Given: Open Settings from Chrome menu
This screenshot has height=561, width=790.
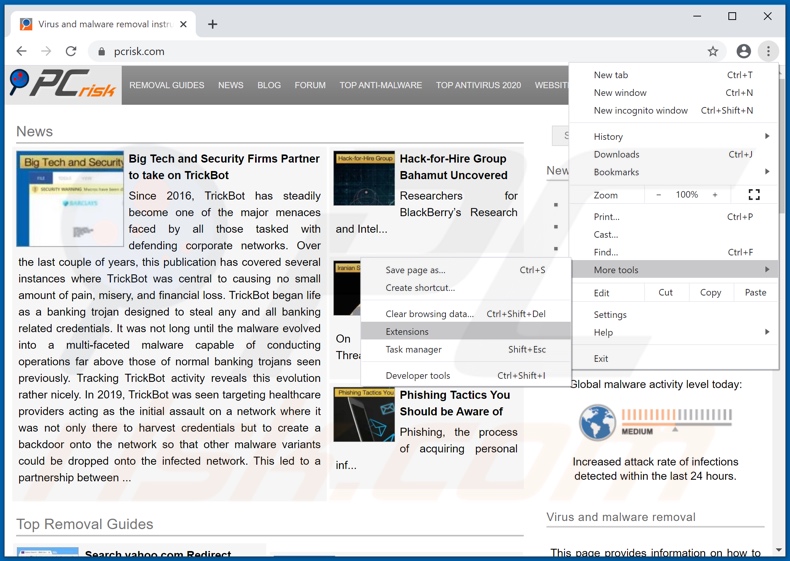Looking at the screenshot, I should click(x=674, y=315).
